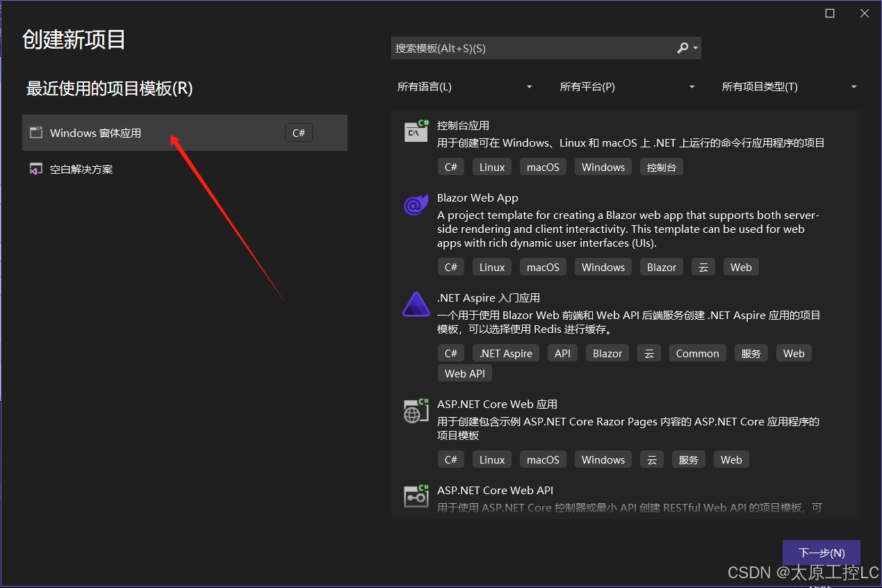Click the ASP.NET Core Web 应用 globe icon

click(416, 411)
